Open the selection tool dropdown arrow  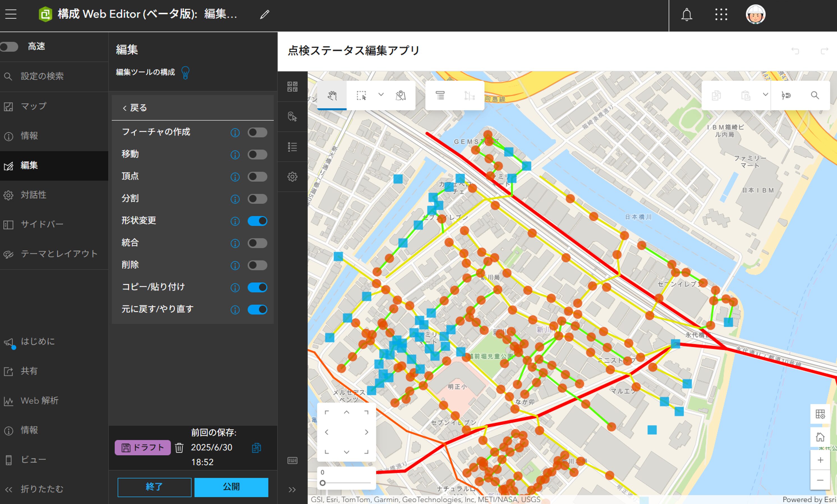click(x=381, y=95)
